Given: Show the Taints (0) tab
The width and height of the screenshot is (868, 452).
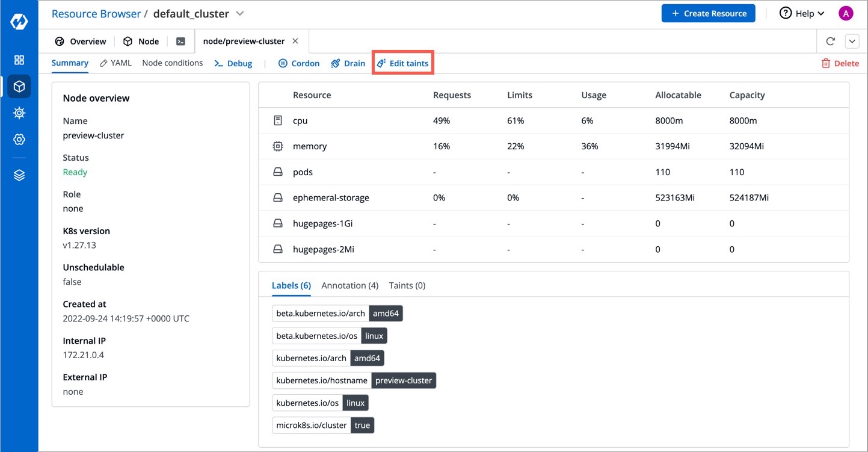Looking at the screenshot, I should (x=407, y=285).
